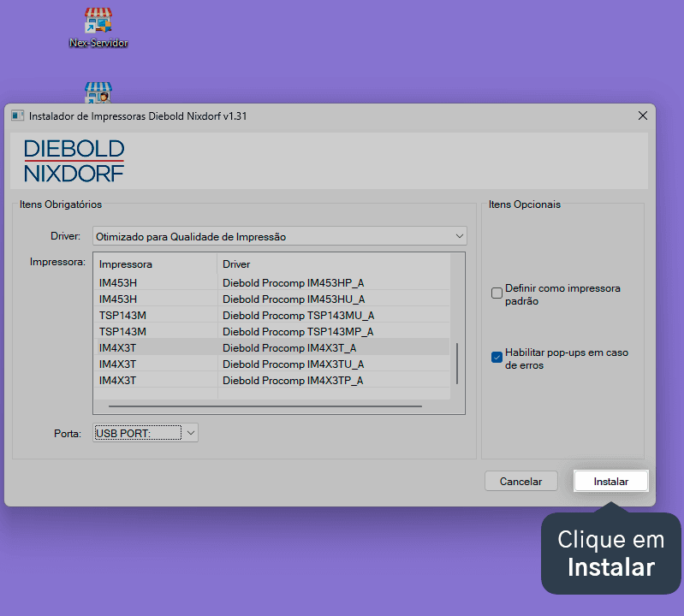
Task: Select row Diebold Procomp IM453HU_A
Action: pyautogui.click(x=271, y=299)
